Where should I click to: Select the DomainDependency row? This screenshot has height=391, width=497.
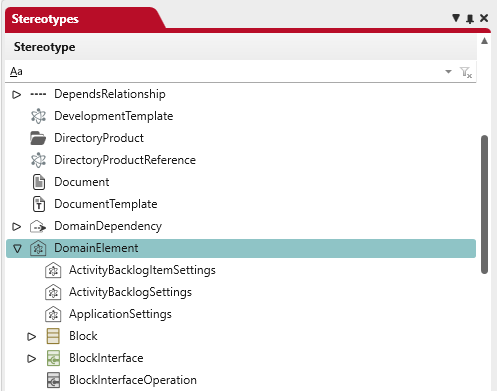pyautogui.click(x=241, y=226)
